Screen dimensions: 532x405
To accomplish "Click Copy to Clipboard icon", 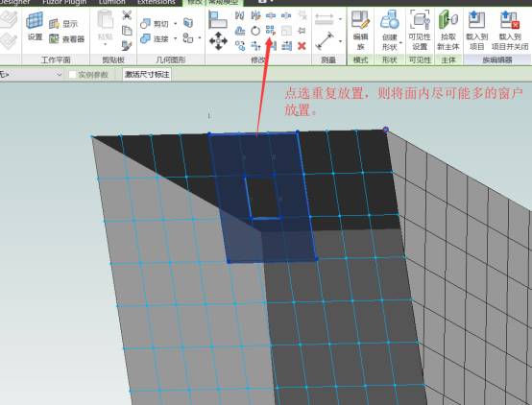I will pyautogui.click(x=127, y=31).
